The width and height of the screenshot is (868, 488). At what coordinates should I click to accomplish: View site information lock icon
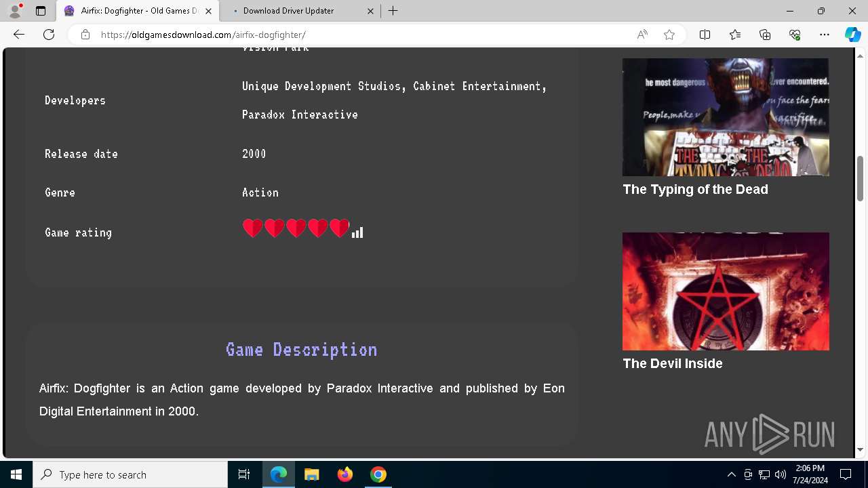pos(85,35)
